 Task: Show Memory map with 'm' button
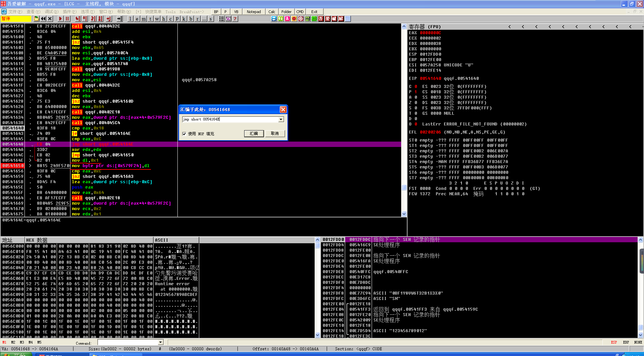coord(144,19)
